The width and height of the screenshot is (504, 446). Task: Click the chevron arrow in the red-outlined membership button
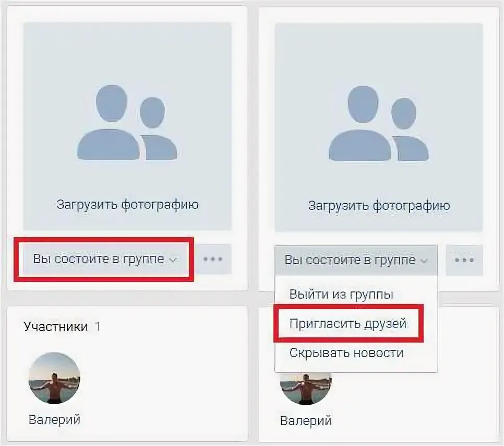[173, 260]
